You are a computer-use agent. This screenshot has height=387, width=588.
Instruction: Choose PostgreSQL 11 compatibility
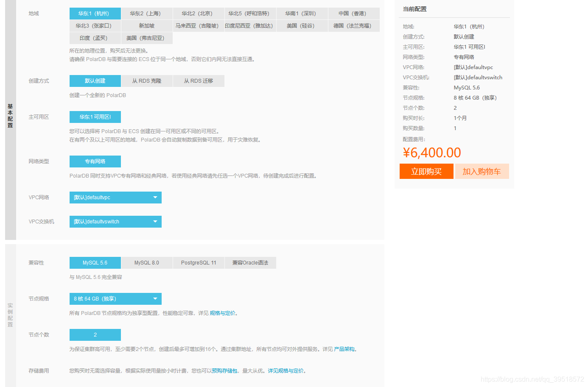tap(199, 263)
